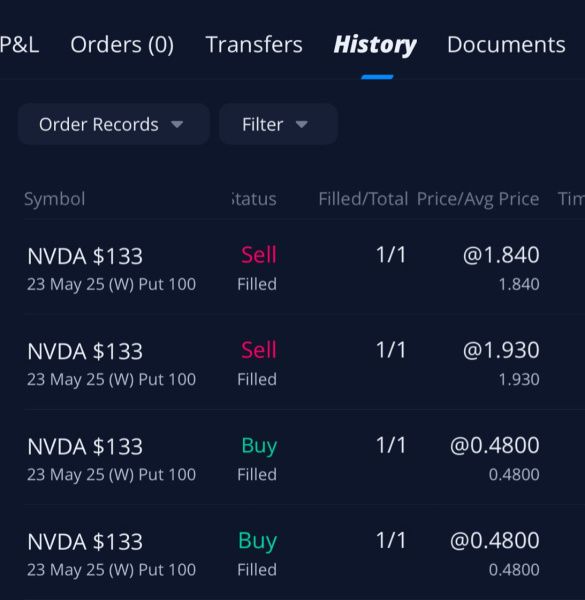Screen dimensions: 585x600
Task: Open the Orders (0) tab
Action: (x=122, y=44)
